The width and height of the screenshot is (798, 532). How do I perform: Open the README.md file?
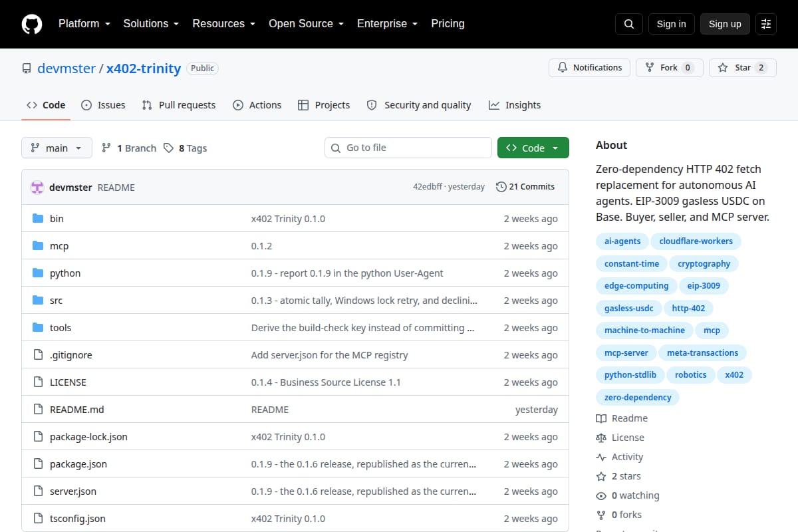tap(77, 410)
